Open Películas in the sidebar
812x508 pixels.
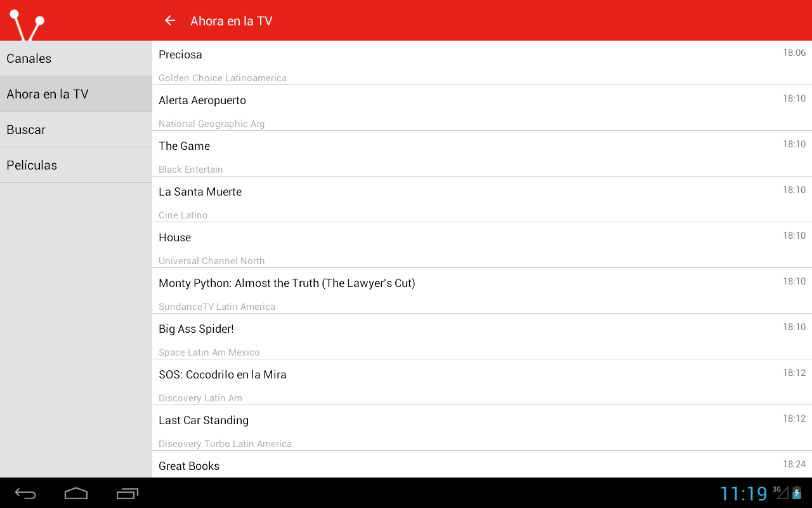(76, 165)
